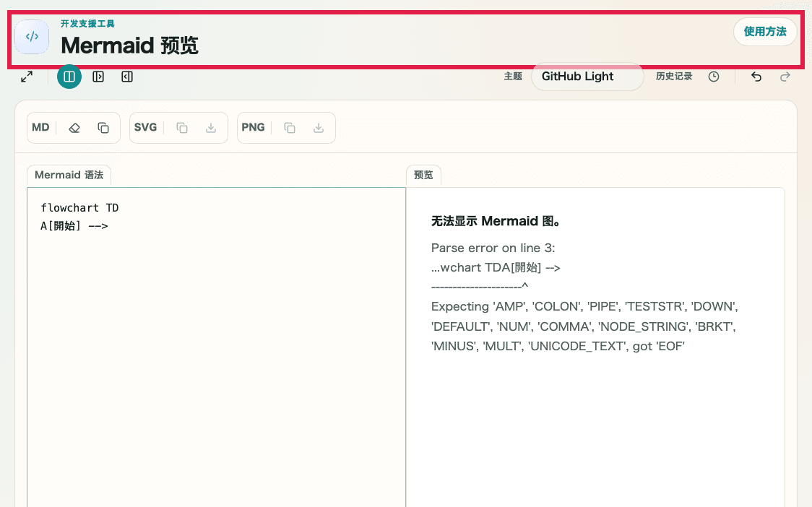Undo the last edit
The height and width of the screenshot is (507, 812).
[756, 76]
